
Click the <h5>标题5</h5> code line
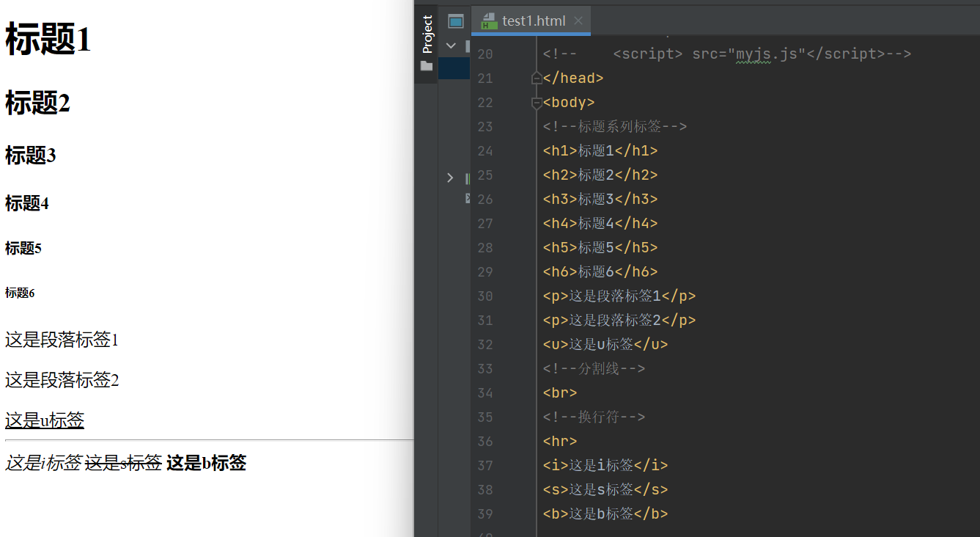600,248
